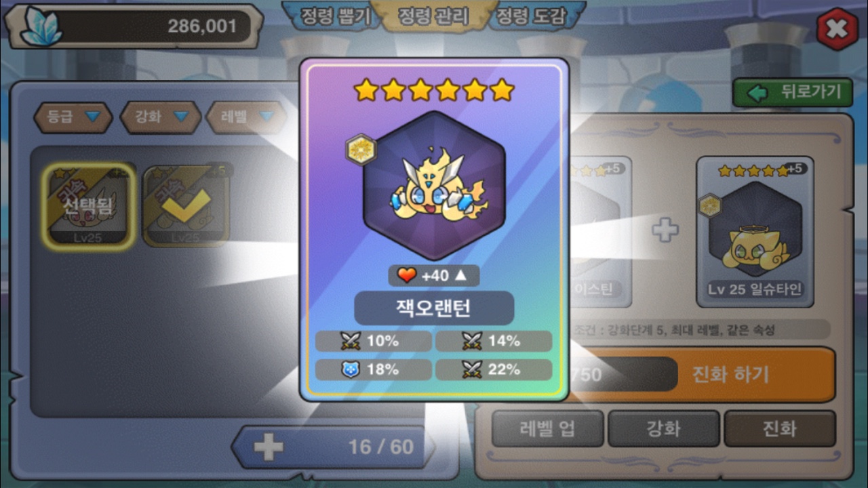Switch to the 정령 도감 tab

tap(531, 16)
